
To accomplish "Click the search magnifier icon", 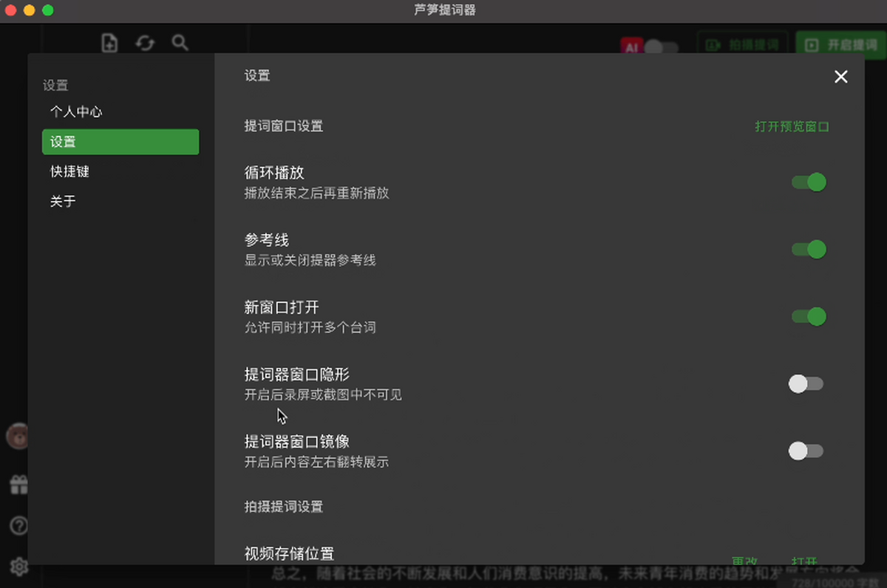I will click(180, 43).
